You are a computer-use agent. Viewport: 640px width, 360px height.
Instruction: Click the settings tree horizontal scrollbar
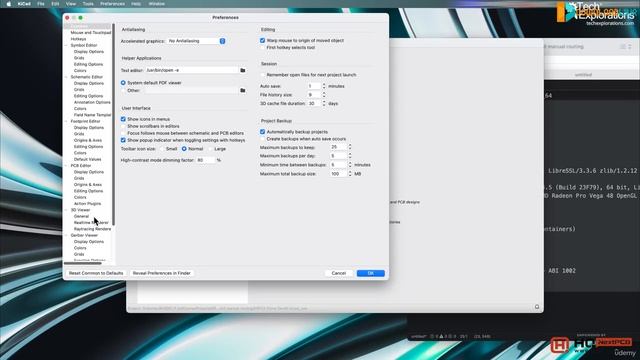click(83, 263)
